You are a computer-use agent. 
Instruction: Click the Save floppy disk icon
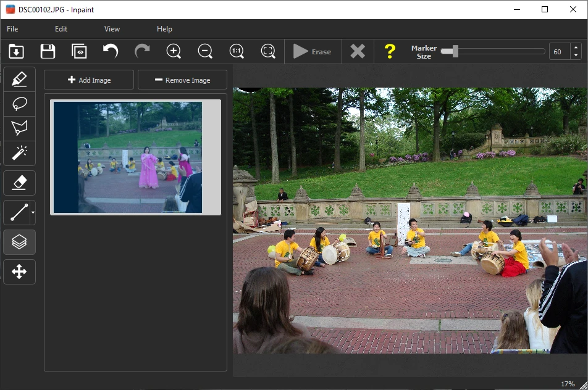48,52
